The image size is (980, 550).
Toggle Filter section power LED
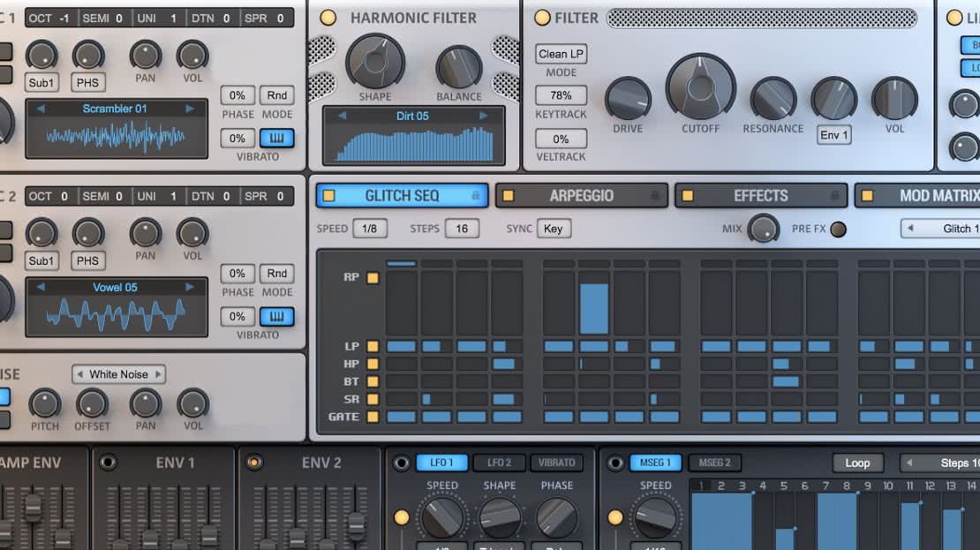(x=542, y=18)
